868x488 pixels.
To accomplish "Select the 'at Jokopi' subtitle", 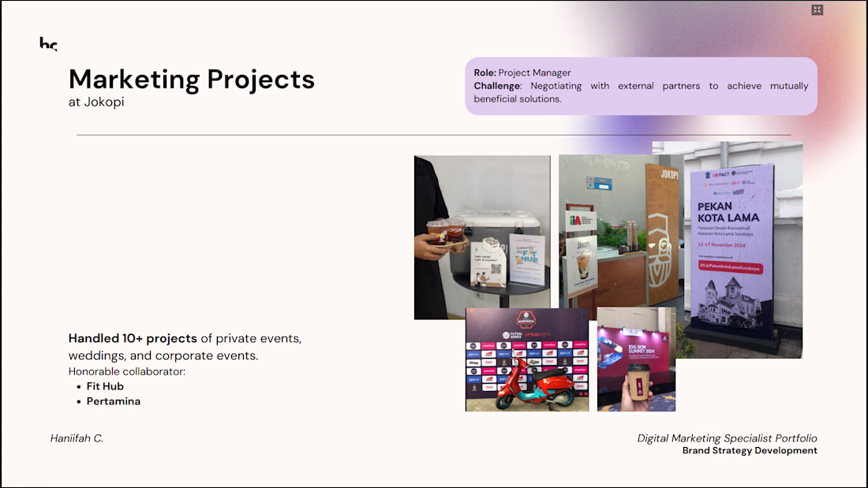I will [96, 102].
